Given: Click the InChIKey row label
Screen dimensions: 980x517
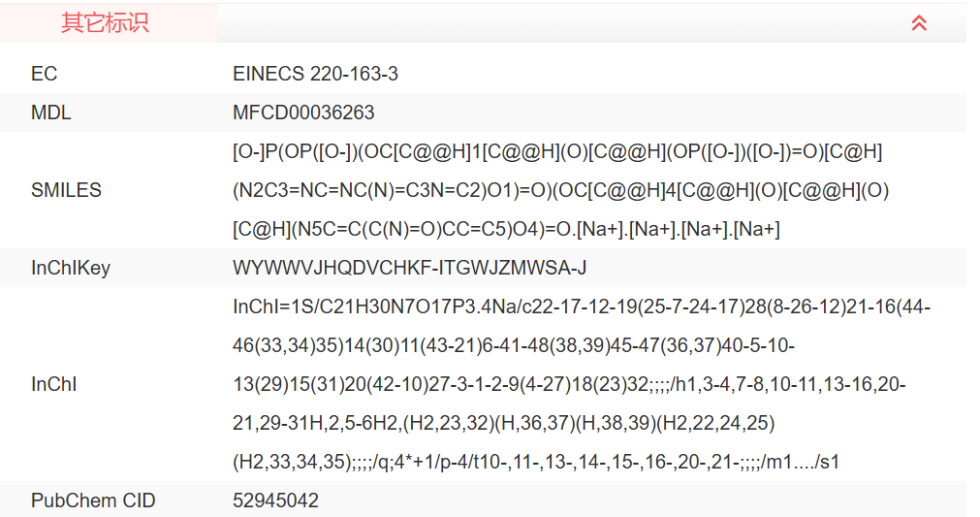Looking at the screenshot, I should tap(70, 269).
